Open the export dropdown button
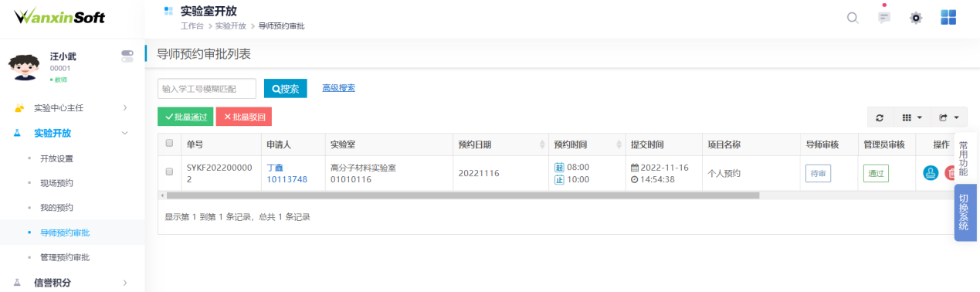The width and height of the screenshot is (980, 292). tap(948, 117)
